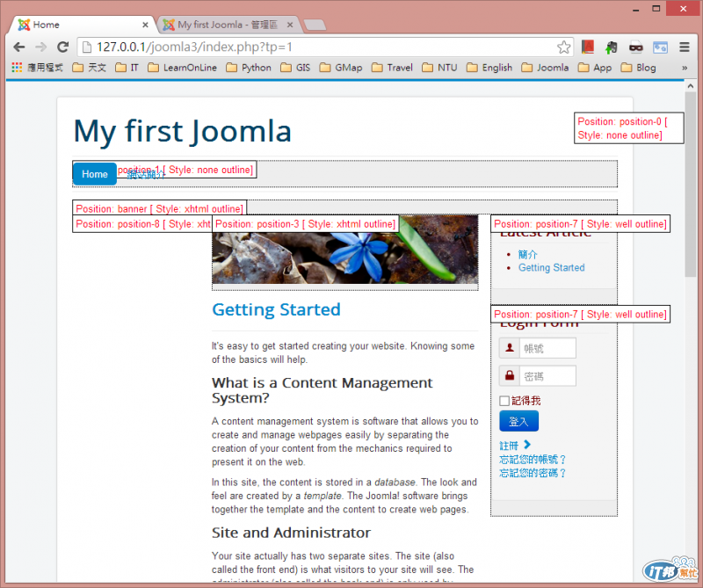Open the GIS bookmark folder
The image size is (703, 588).
click(x=295, y=68)
